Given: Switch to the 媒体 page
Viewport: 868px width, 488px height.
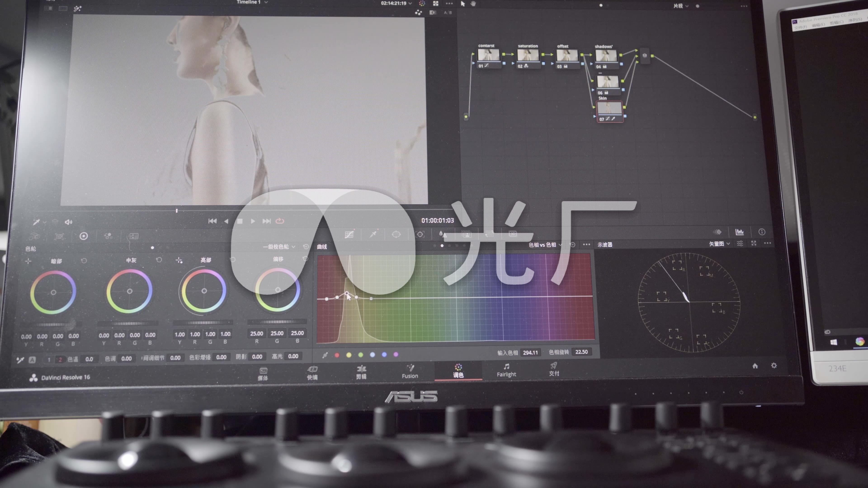Looking at the screenshot, I should coord(263,374).
